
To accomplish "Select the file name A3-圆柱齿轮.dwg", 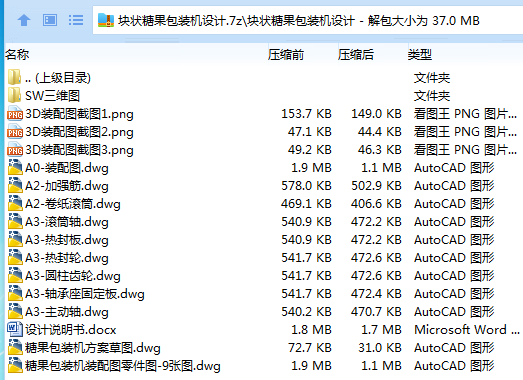I will pos(73,276).
